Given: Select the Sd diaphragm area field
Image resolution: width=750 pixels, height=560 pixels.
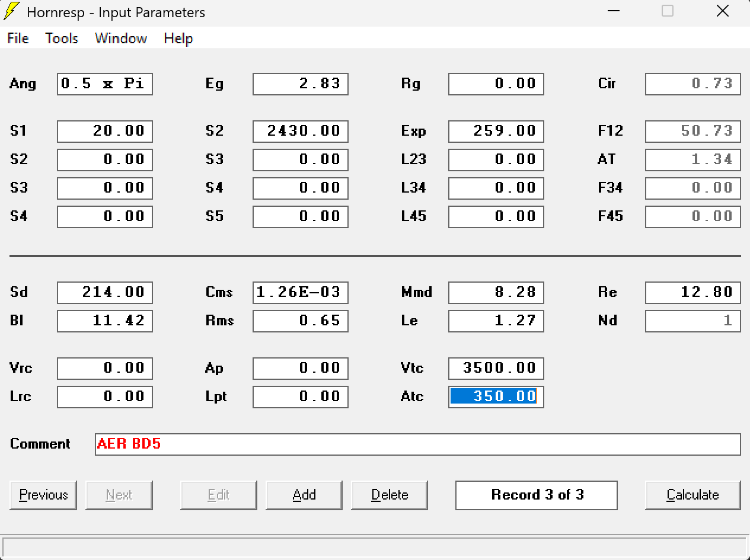Looking at the screenshot, I should pyautogui.click(x=105, y=293).
